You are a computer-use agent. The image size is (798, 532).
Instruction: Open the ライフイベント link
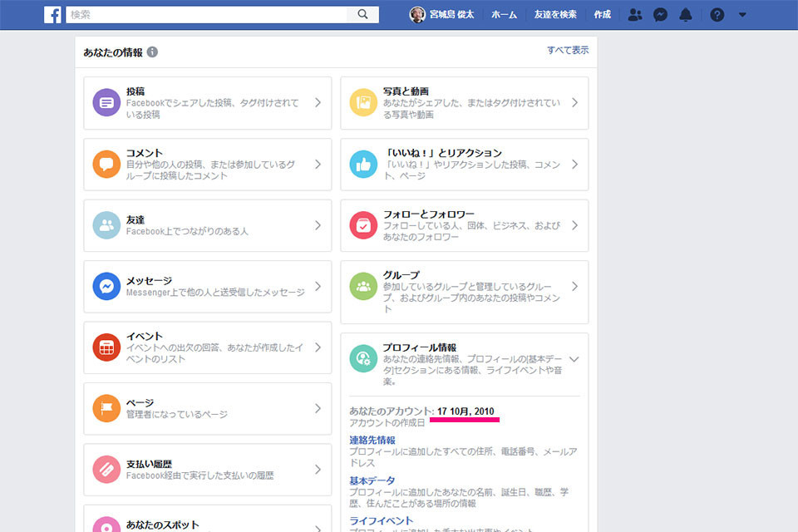381,521
